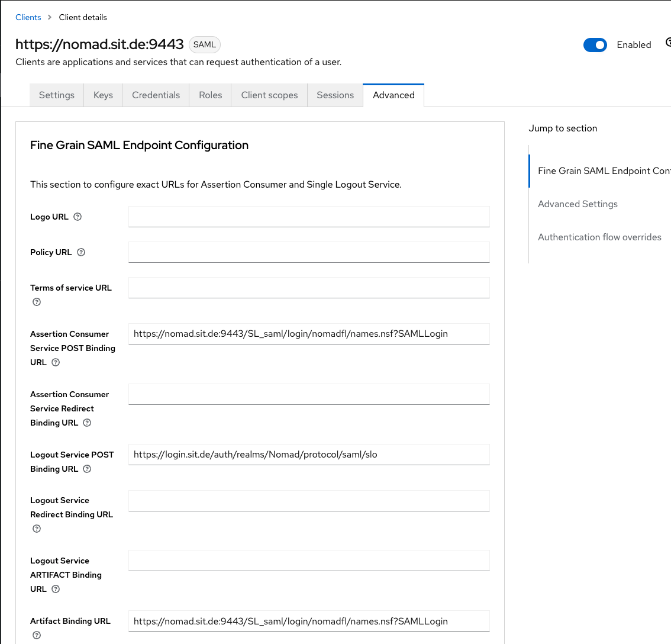Click the Logout Service POST Binding URL field
The image size is (671, 644).
[x=309, y=455]
